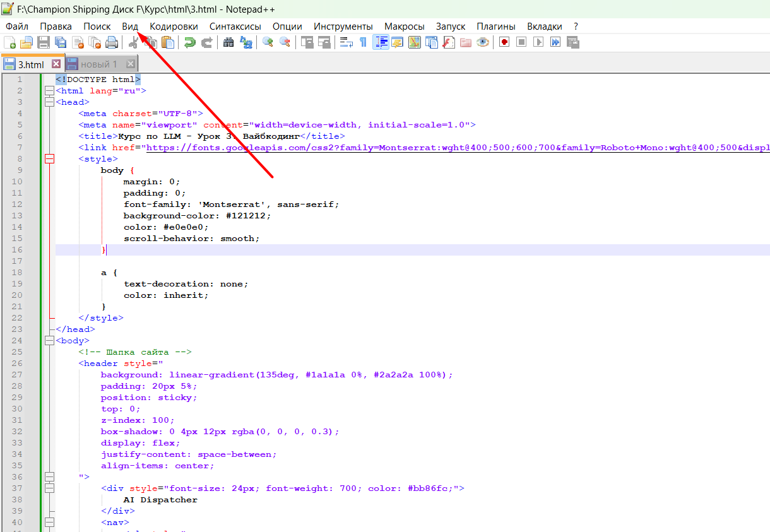The image size is (770, 532).
Task: Open the Макросы menu
Action: pos(404,27)
